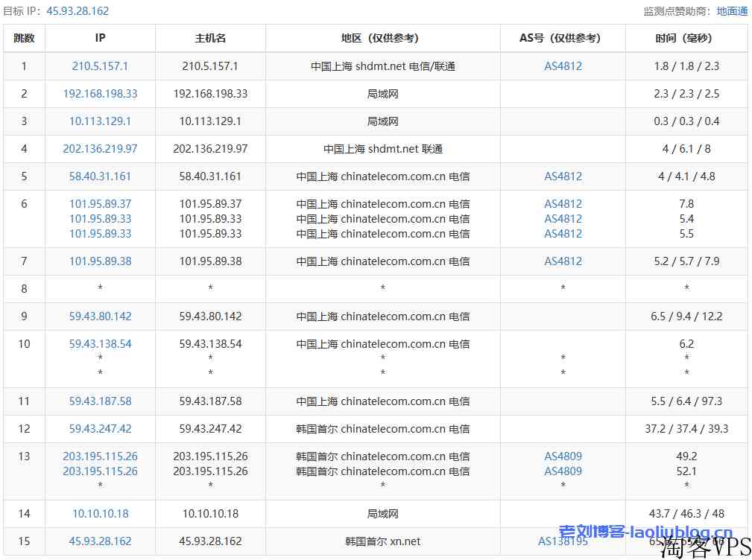
Task: Open the 192.168.198.33 IP link in hop 2
Action: click(x=100, y=94)
